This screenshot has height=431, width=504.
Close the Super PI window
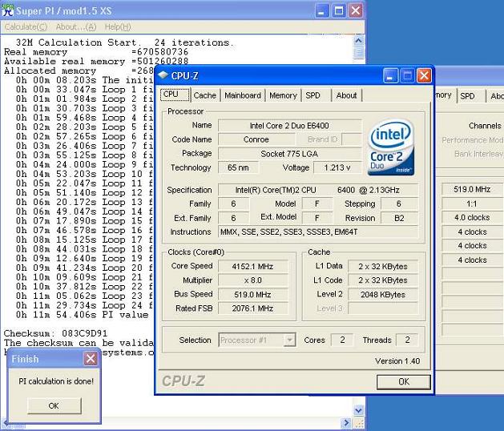click(356, 11)
